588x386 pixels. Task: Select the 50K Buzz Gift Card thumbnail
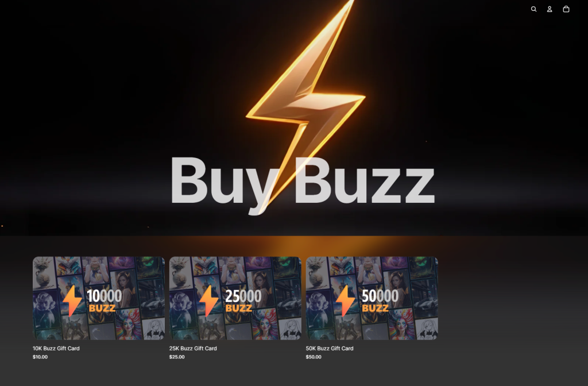[372, 298]
